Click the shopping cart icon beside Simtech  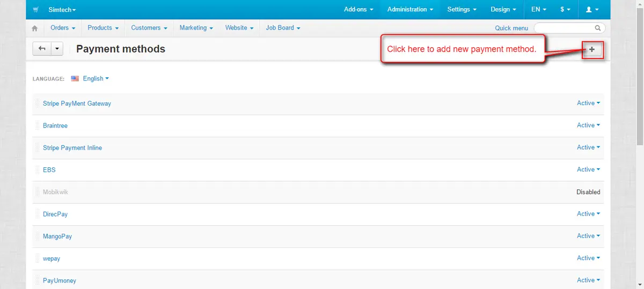[x=36, y=10]
